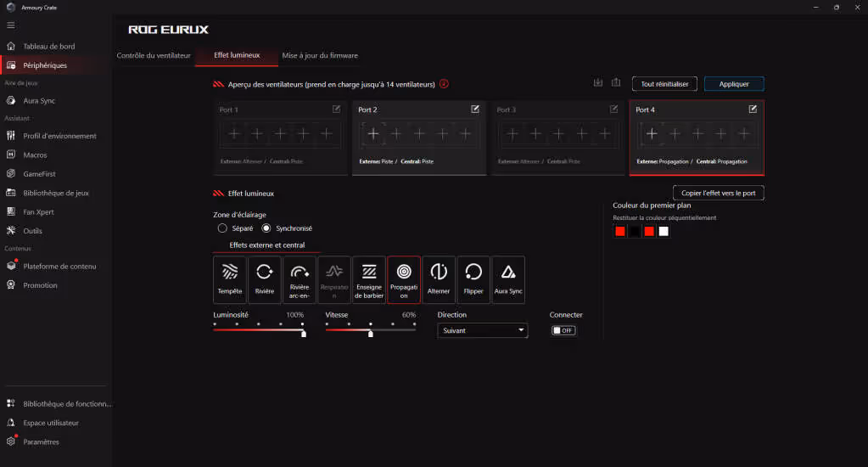Click Tout réinitialiser button
The width and height of the screenshot is (868, 467).
tap(664, 84)
